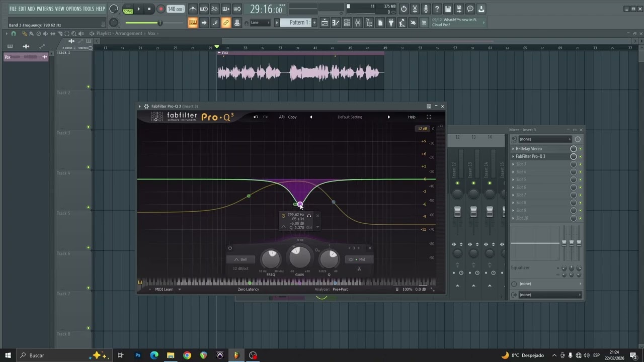The width and height of the screenshot is (644, 362).
Task: Open the OPTIONS menu
Action: click(73, 9)
